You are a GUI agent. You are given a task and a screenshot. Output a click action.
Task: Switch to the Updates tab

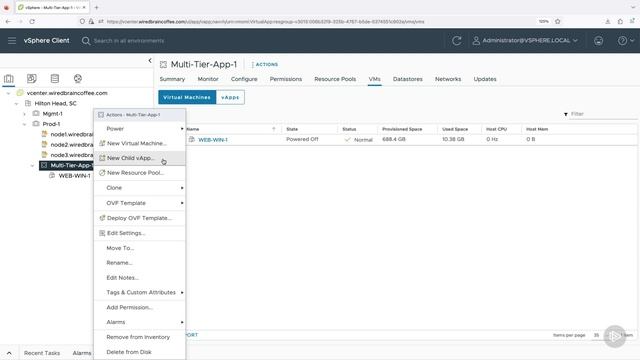(x=485, y=79)
